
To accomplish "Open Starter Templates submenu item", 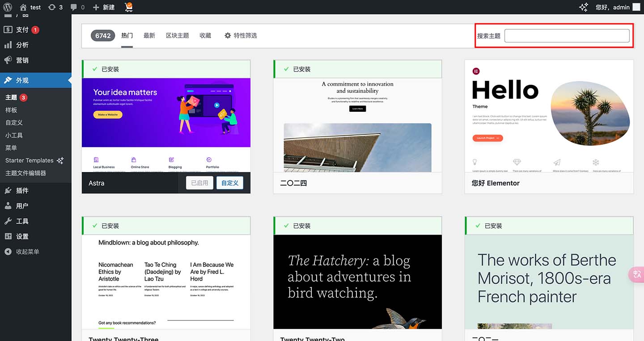I will click(34, 160).
